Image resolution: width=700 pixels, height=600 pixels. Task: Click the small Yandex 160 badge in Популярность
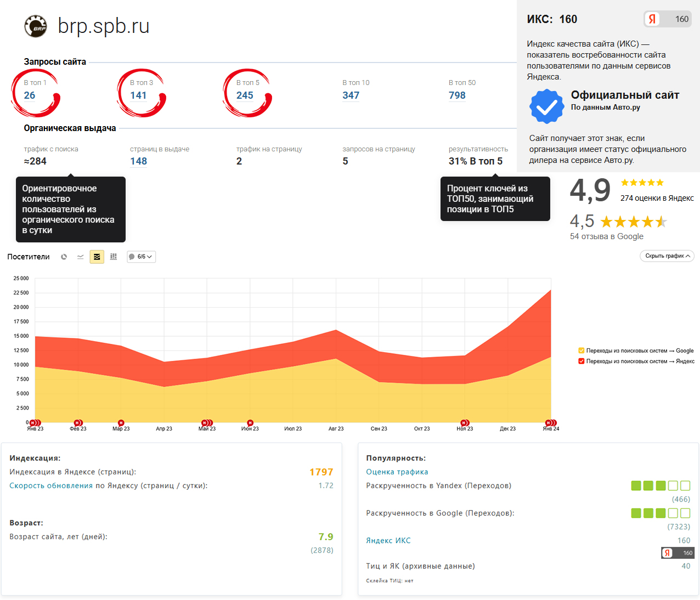coord(678,553)
